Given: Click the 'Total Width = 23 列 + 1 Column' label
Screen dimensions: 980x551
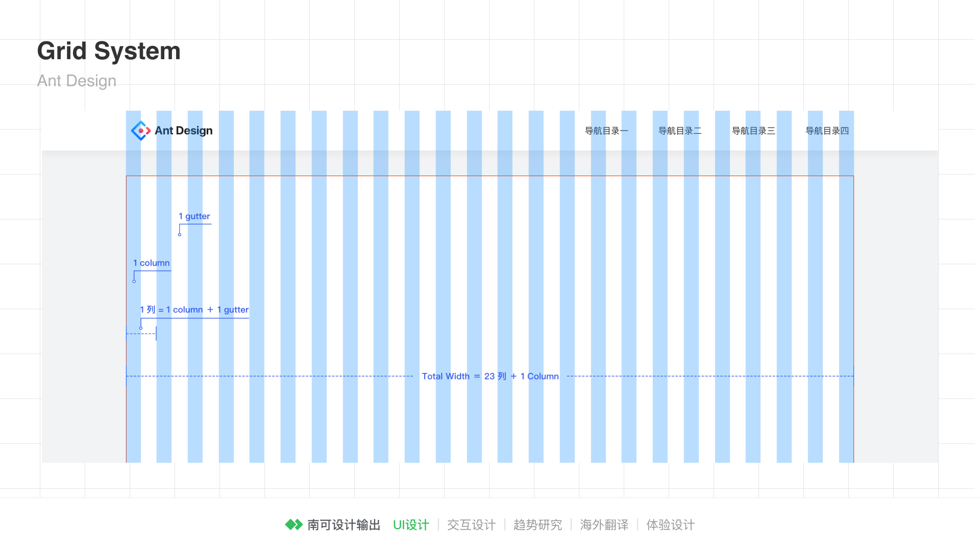Looking at the screenshot, I should [490, 377].
